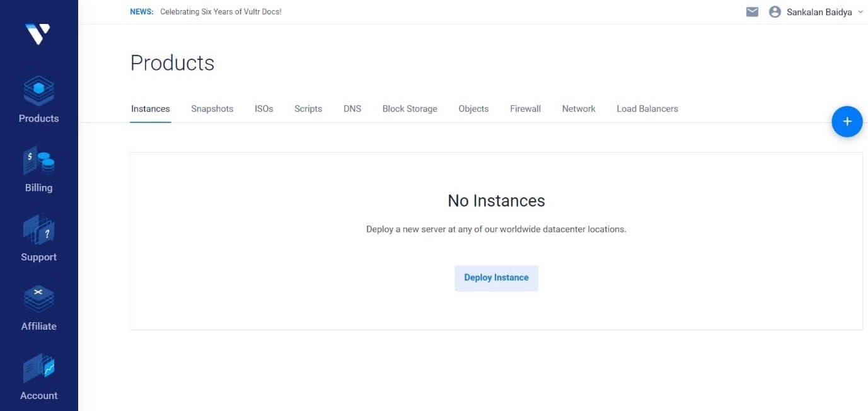Open the Affiliate section icon

[x=38, y=299]
